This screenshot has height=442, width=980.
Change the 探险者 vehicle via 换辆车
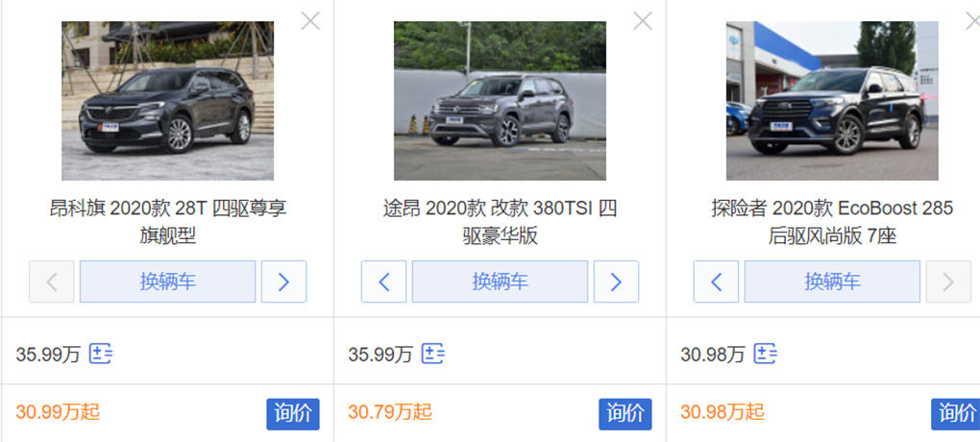click(832, 282)
